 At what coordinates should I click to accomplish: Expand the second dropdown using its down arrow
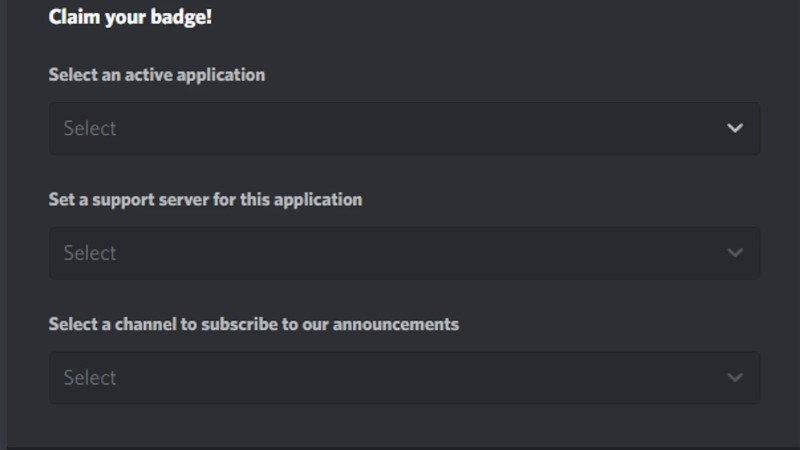pos(735,253)
